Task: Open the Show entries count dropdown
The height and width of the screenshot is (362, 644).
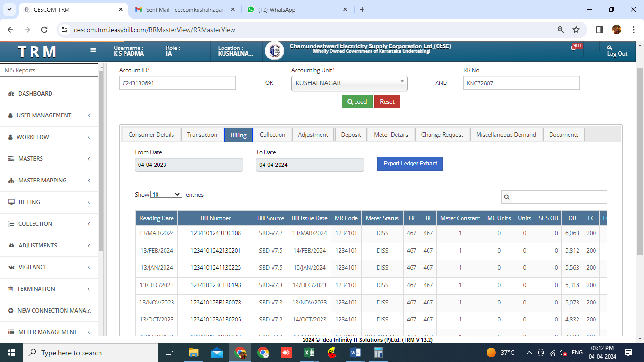Action: (x=166, y=194)
